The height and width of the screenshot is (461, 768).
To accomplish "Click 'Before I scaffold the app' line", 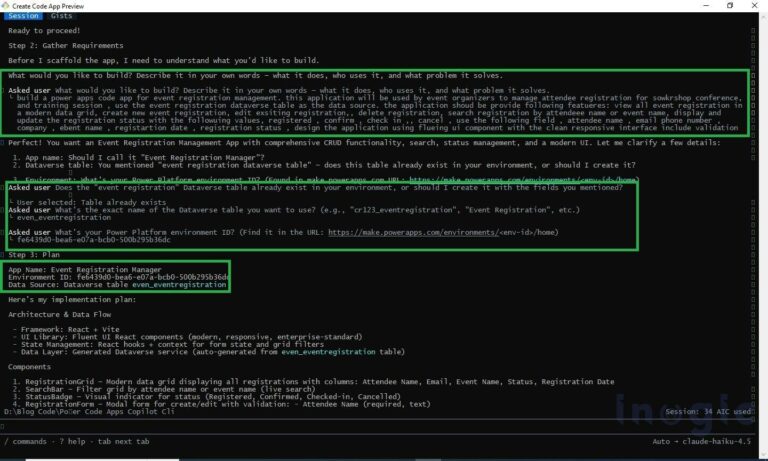I will 164,60.
